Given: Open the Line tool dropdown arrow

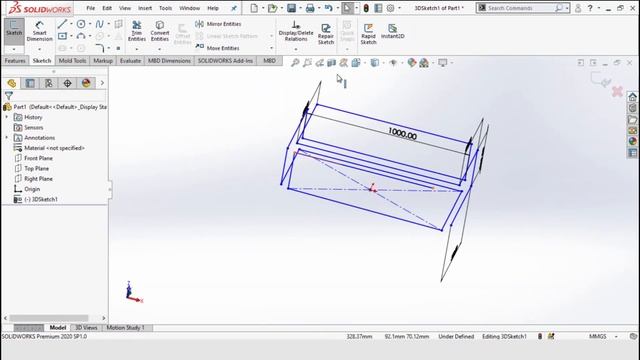Looking at the screenshot, I should [x=71, y=24].
